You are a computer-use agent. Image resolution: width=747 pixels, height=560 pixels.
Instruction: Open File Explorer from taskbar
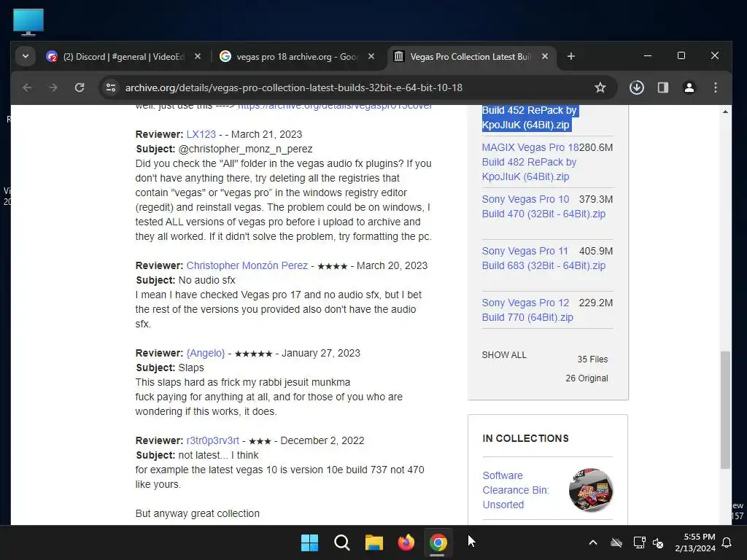(374, 542)
